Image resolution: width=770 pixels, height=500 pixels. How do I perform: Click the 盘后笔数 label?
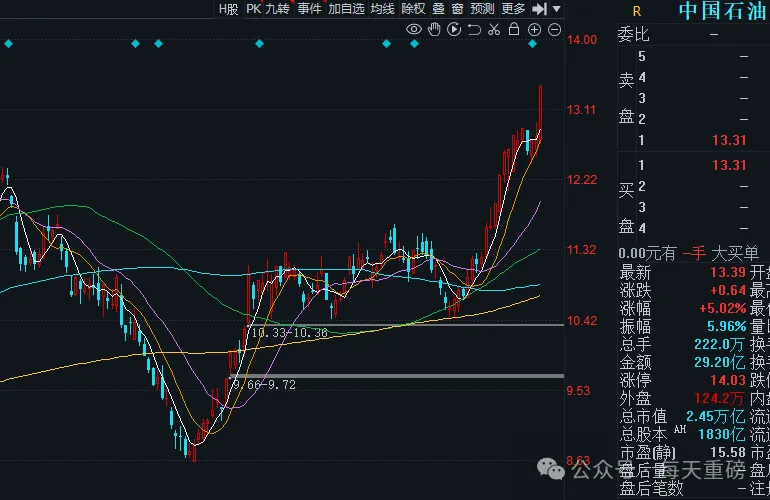pos(651,488)
